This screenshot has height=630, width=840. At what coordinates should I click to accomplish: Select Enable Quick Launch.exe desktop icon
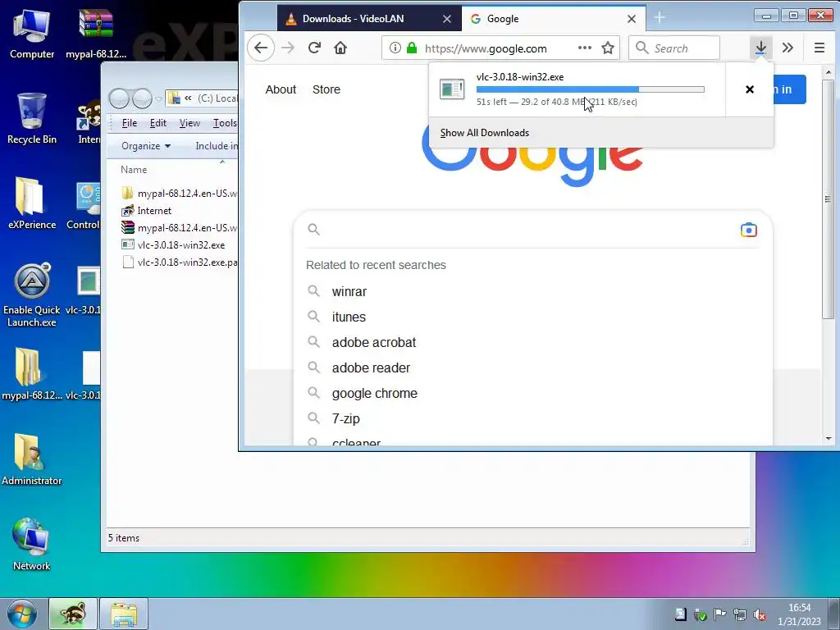[x=32, y=295]
